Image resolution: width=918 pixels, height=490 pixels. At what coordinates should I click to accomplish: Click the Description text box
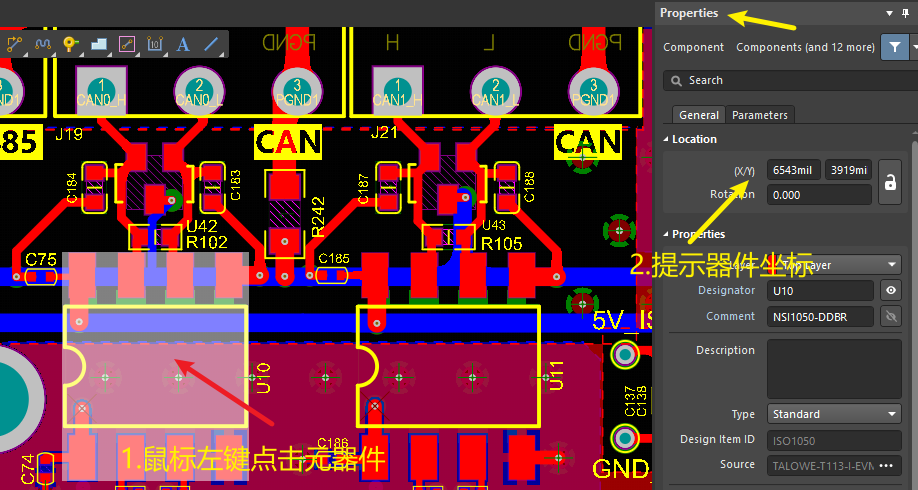(x=834, y=369)
